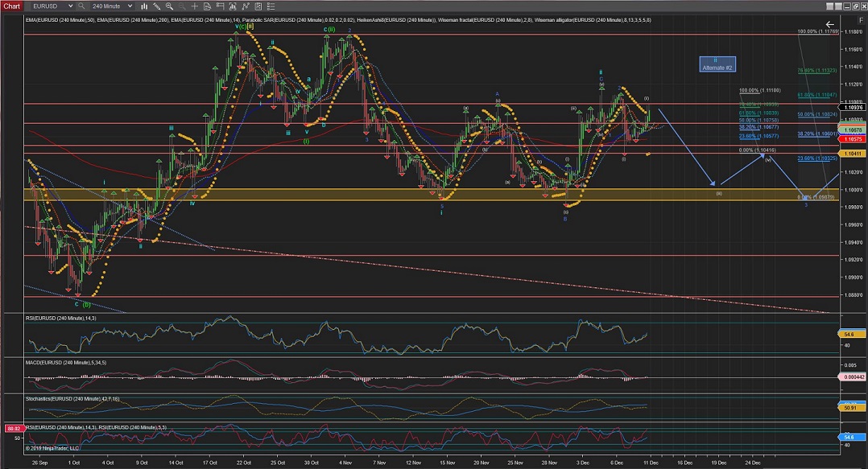Viewport: 868px width, 469px height.
Task: Click the EMA indicator label text at chart top
Action: [x=338, y=20]
